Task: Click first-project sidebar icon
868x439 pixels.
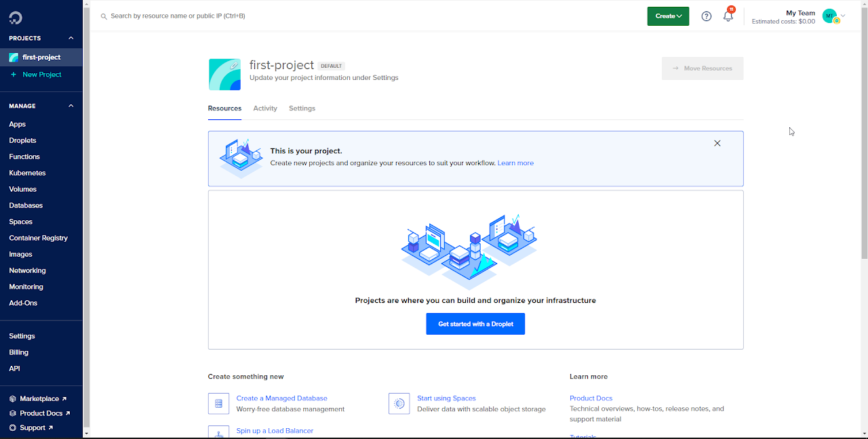Action: pos(14,58)
